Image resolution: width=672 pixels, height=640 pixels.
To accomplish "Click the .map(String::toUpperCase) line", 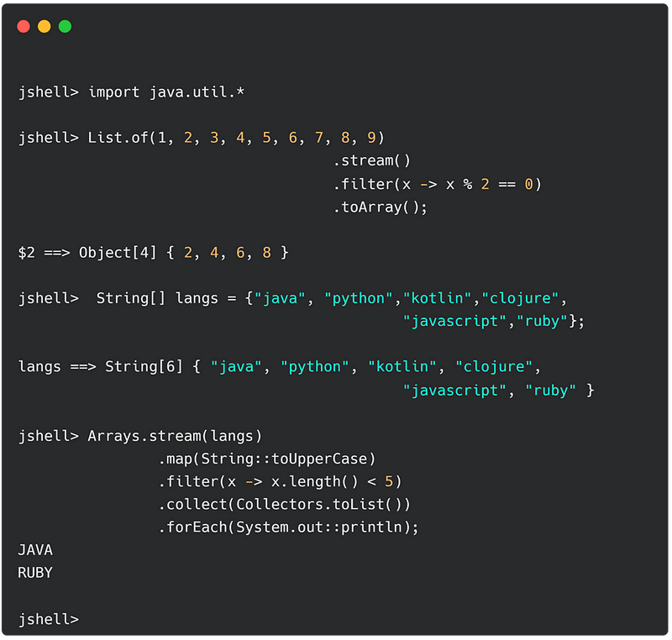I will click(266, 459).
